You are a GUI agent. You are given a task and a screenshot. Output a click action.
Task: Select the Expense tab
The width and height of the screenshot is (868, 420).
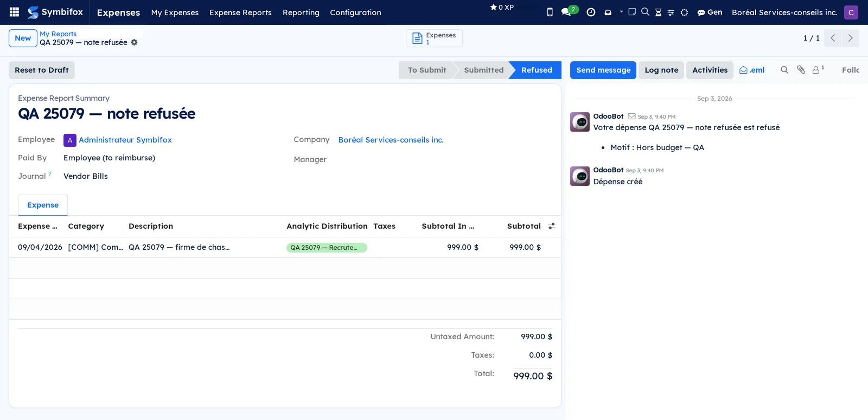[x=43, y=205]
